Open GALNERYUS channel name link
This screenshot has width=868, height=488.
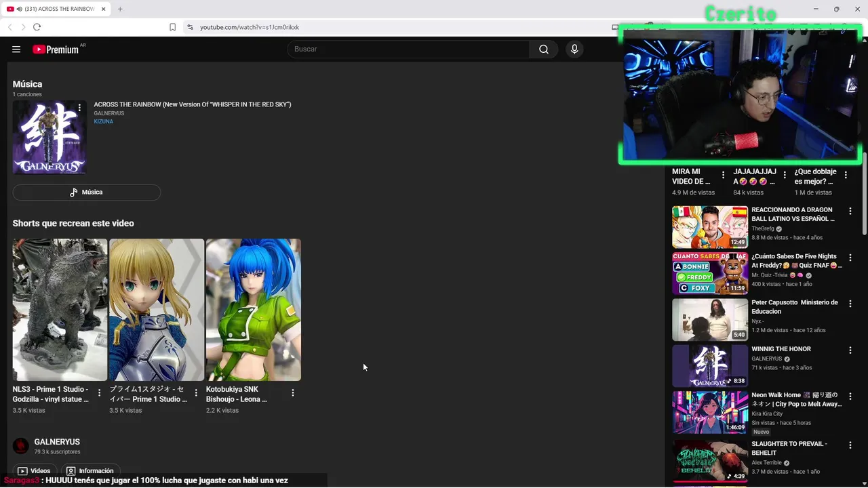click(x=57, y=442)
